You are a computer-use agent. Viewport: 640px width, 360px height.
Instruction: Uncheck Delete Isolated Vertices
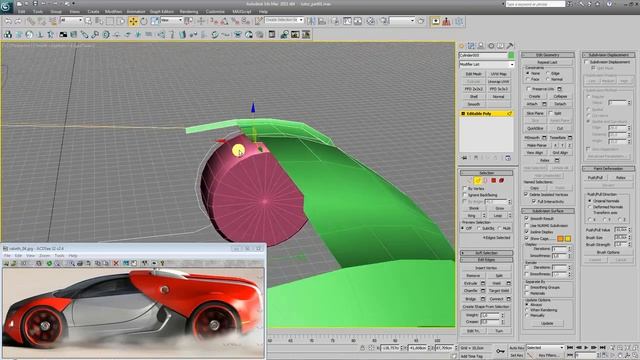point(526,195)
